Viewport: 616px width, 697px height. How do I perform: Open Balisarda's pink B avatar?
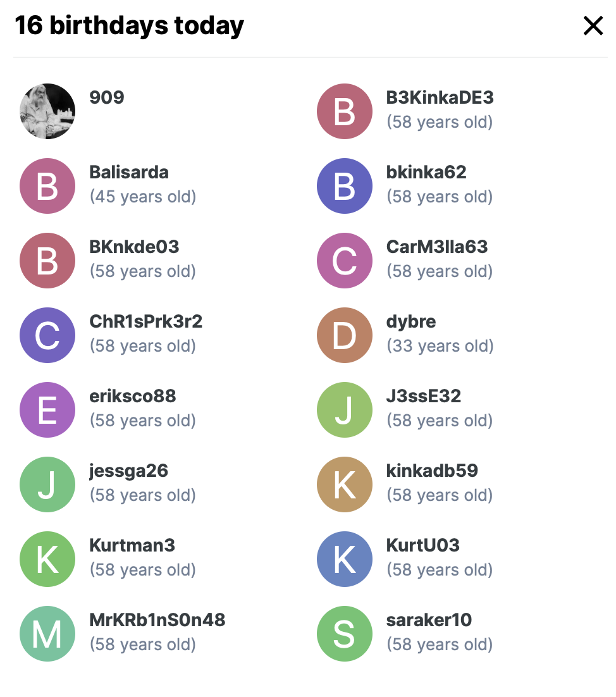47,186
